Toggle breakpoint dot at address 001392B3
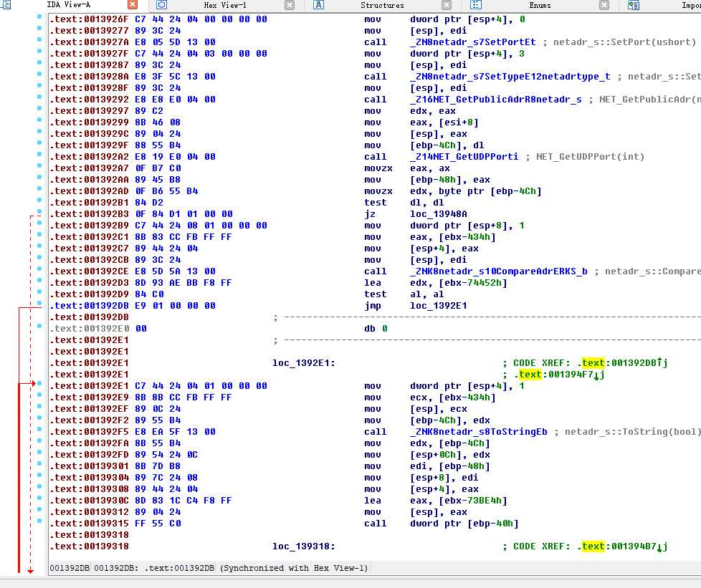Viewport: 701px width, 588px height. pos(39,211)
